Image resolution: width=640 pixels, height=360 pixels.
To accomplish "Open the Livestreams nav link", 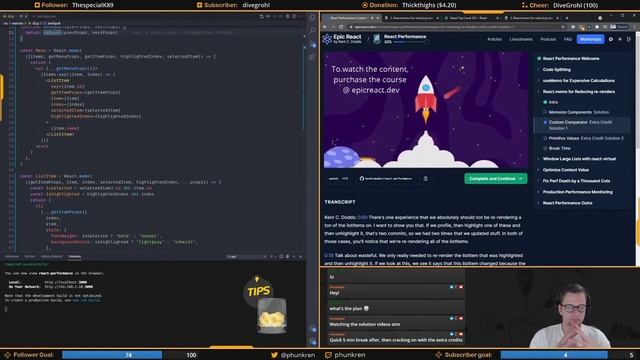I will [x=521, y=39].
